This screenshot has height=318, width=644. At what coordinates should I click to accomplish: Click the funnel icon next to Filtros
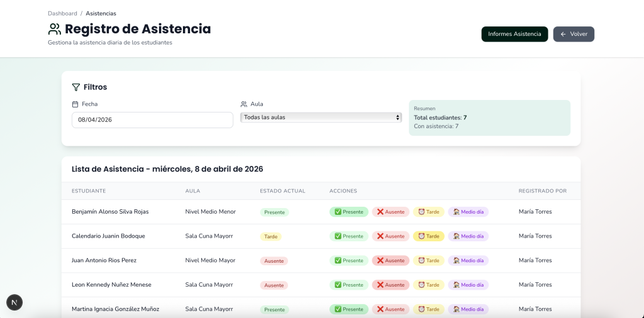(x=75, y=87)
